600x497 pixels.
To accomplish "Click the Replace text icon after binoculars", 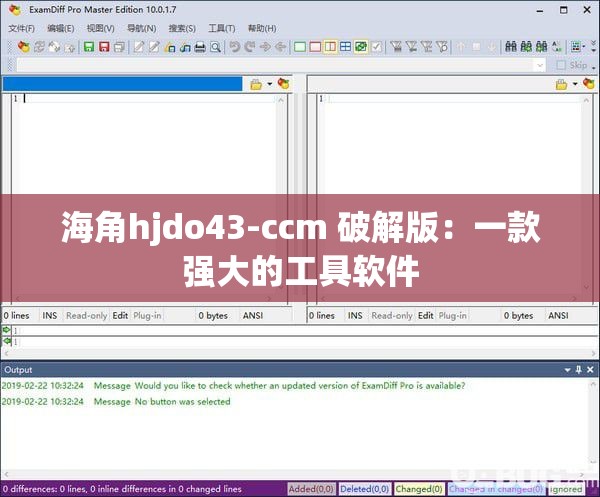I will tap(557, 47).
